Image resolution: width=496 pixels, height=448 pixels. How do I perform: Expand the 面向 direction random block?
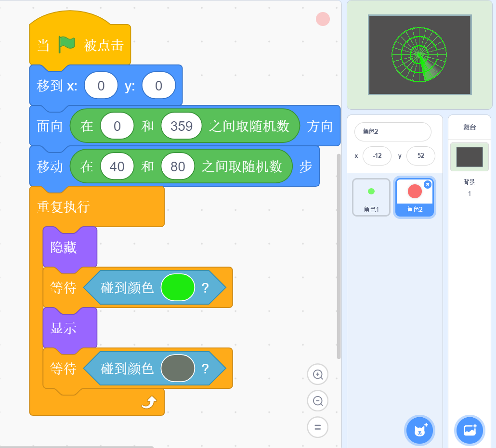pos(185,126)
